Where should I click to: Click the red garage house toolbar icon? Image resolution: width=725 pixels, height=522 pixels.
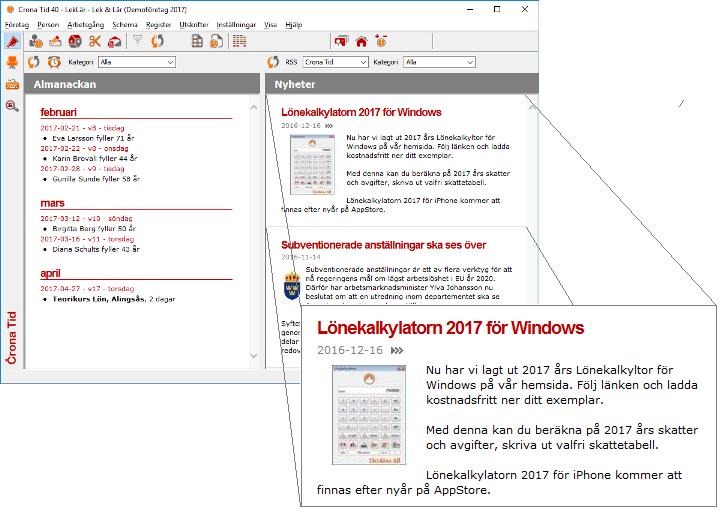(x=115, y=42)
